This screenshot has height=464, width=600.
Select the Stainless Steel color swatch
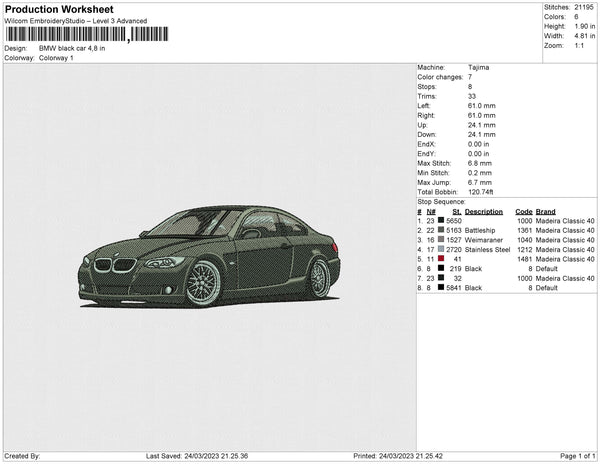pos(442,249)
